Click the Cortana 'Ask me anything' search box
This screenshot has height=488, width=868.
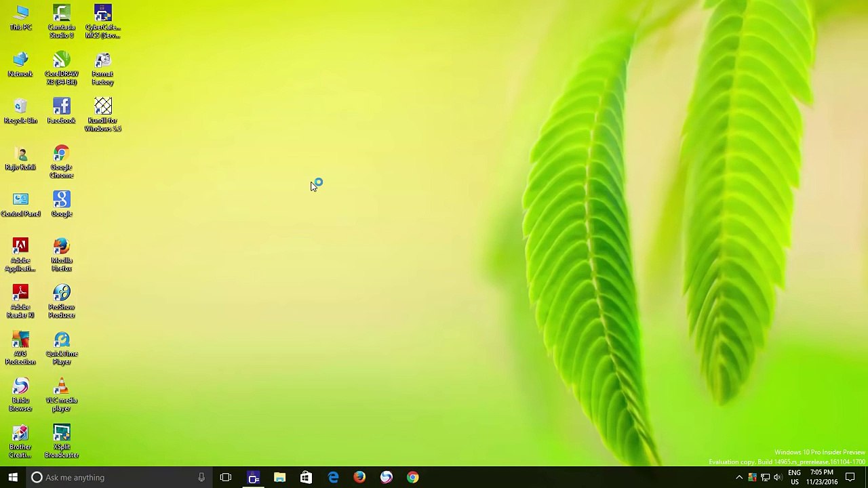119,477
